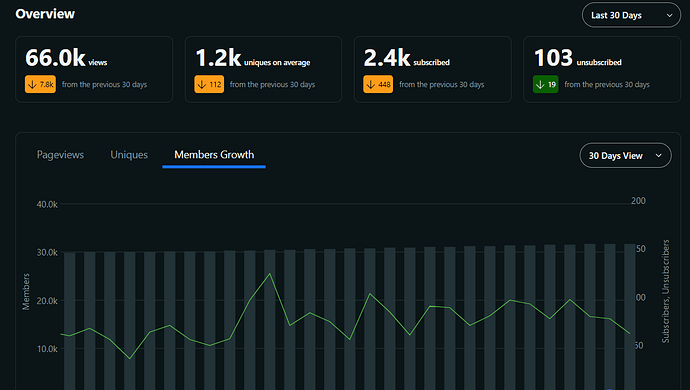Expand the 30 Days View selector

625,155
